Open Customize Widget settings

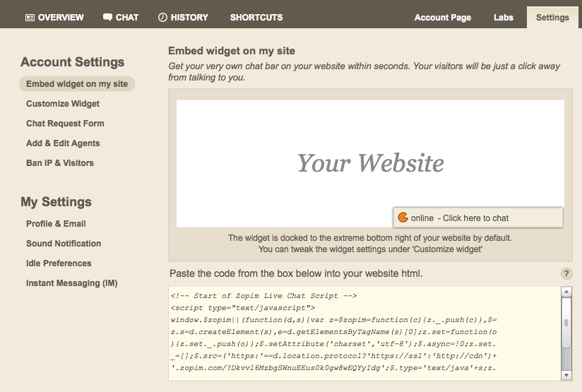(63, 104)
